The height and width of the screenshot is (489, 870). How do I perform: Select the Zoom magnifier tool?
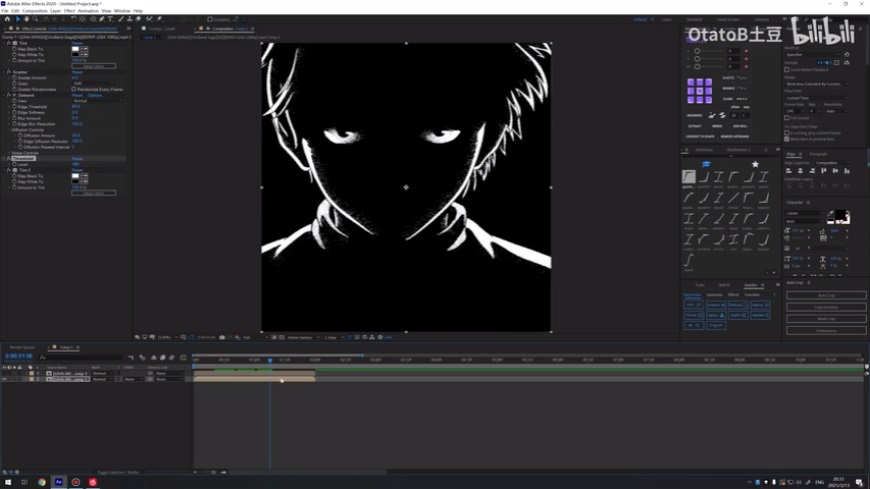35,19
